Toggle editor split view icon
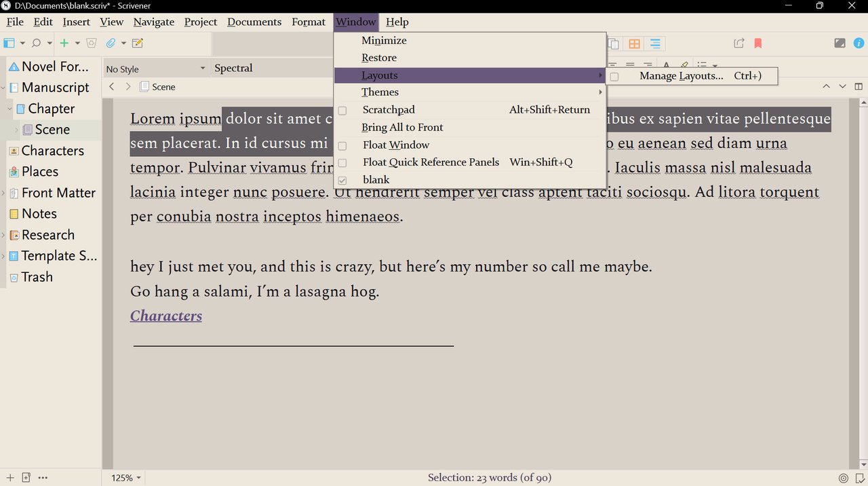 [x=859, y=86]
